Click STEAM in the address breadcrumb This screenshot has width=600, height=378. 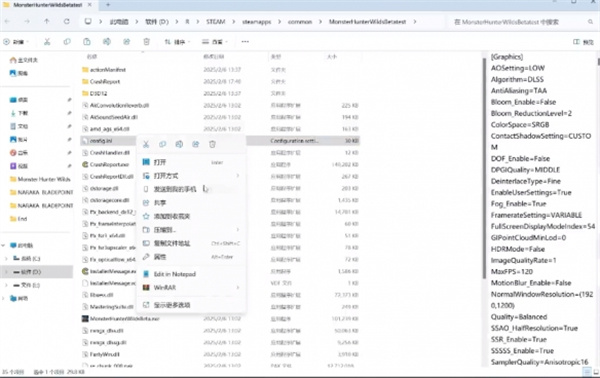(x=215, y=22)
